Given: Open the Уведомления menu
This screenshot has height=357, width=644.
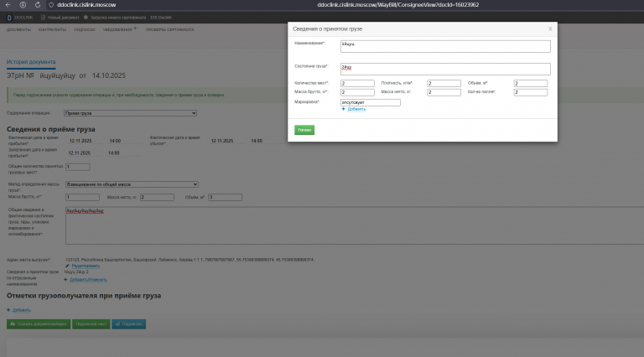Looking at the screenshot, I should click(117, 29).
